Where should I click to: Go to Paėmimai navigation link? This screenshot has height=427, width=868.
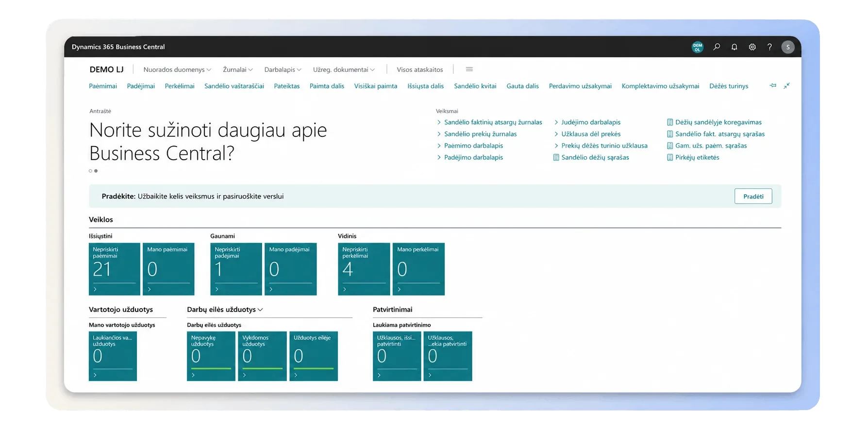(103, 86)
